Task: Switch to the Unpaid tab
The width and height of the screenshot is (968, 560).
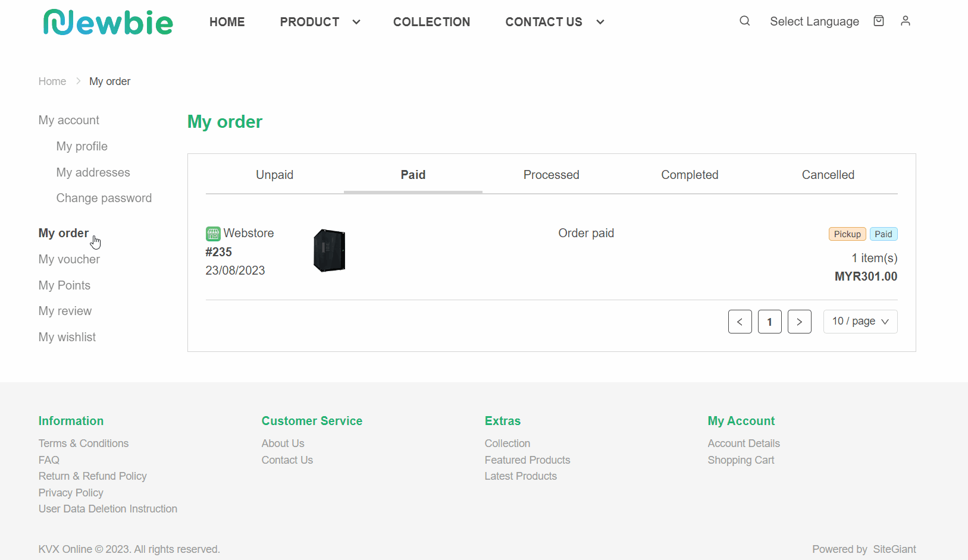Action: [x=274, y=175]
